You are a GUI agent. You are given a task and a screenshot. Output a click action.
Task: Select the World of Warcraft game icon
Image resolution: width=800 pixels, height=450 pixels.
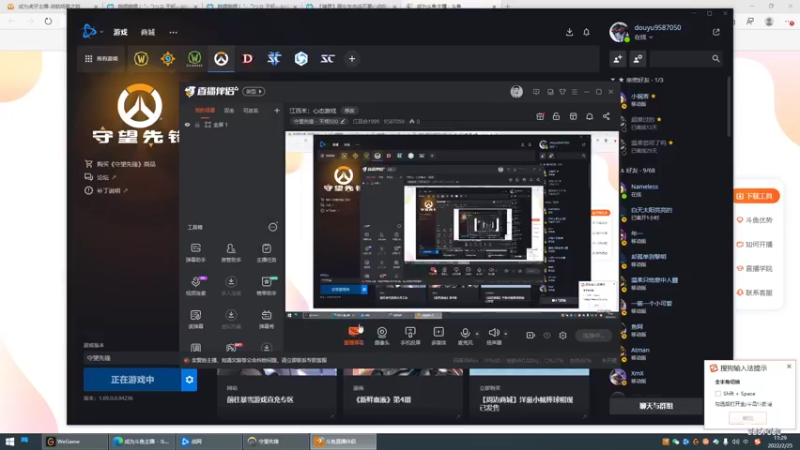coord(141,59)
